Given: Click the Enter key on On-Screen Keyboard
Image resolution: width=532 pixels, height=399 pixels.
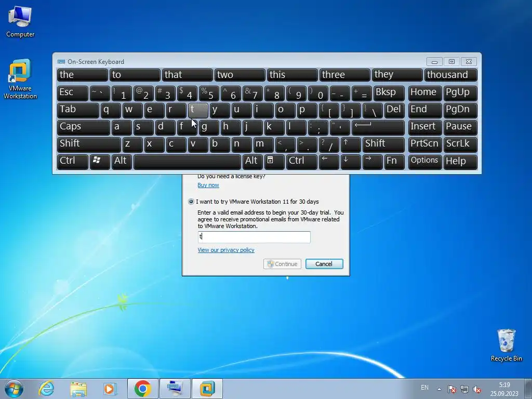Looking at the screenshot, I should 378,128.
